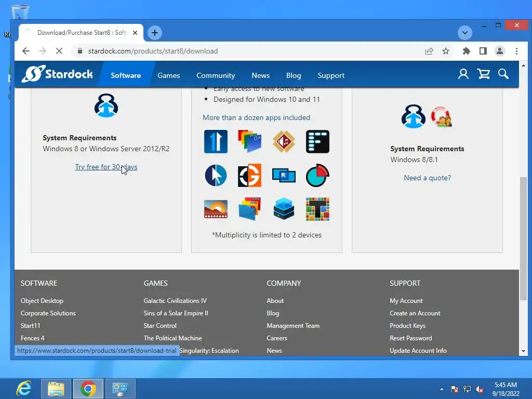The width and height of the screenshot is (532, 399).
Task: Open Chrome side panel icon
Action: click(483, 51)
